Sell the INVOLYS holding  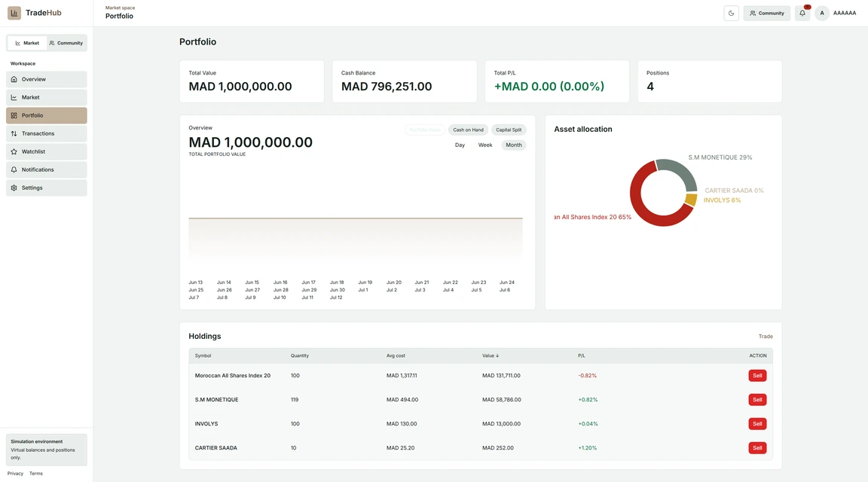point(757,424)
